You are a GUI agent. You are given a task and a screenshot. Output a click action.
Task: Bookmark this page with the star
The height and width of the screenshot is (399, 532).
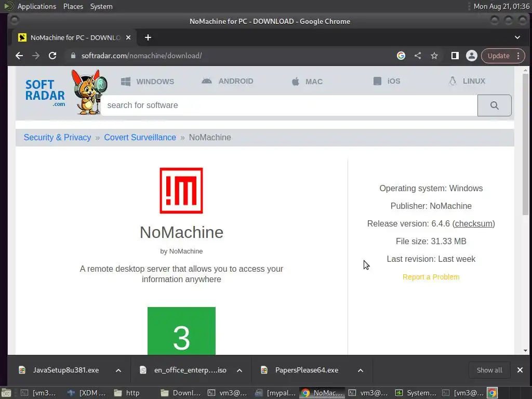[434, 56]
